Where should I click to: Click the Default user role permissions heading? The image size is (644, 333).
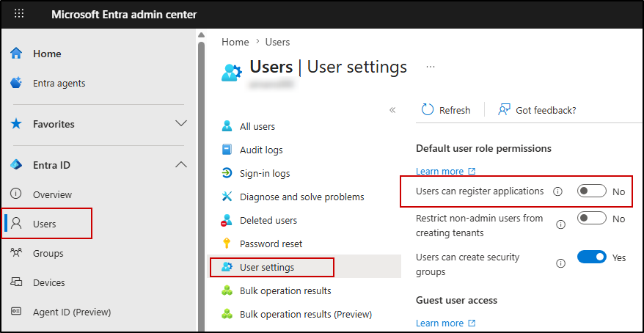[483, 148]
